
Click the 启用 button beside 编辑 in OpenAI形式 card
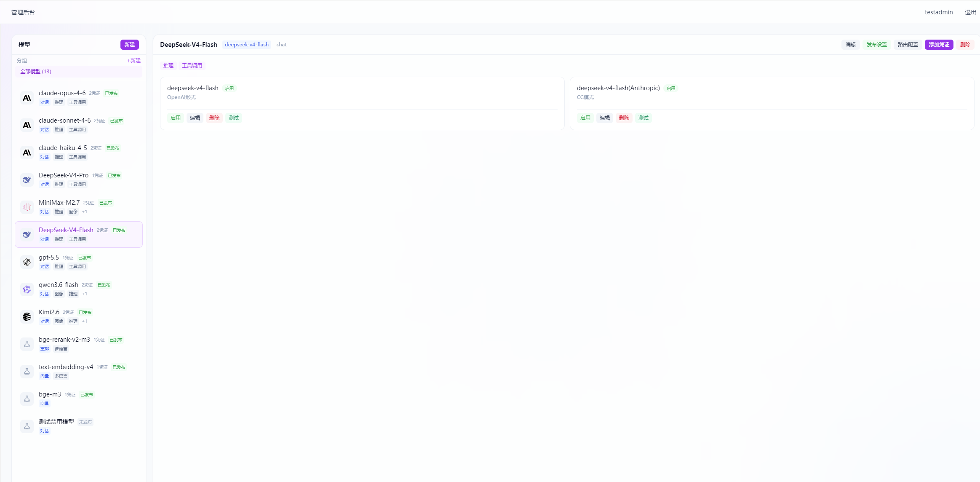click(176, 118)
